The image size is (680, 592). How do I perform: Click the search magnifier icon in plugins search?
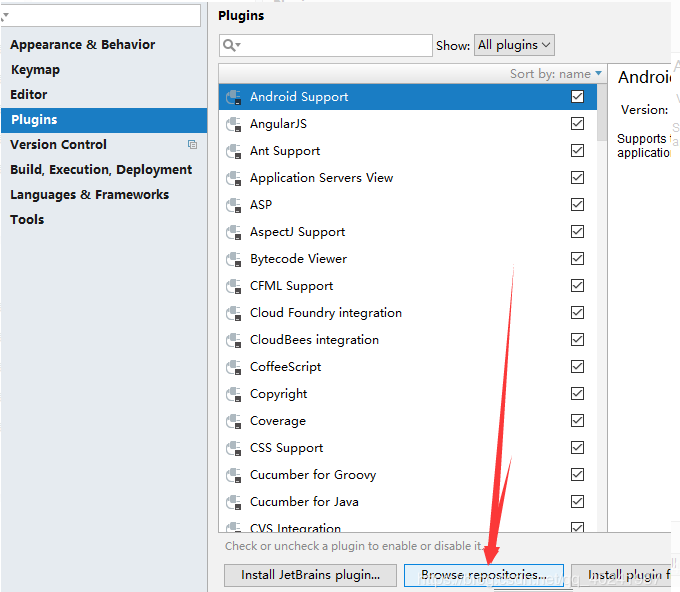click(231, 45)
